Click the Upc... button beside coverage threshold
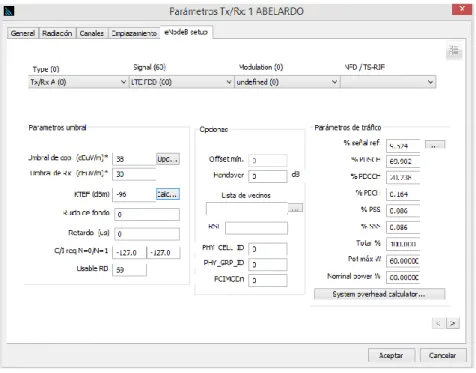The width and height of the screenshot is (476, 373). pos(168,159)
